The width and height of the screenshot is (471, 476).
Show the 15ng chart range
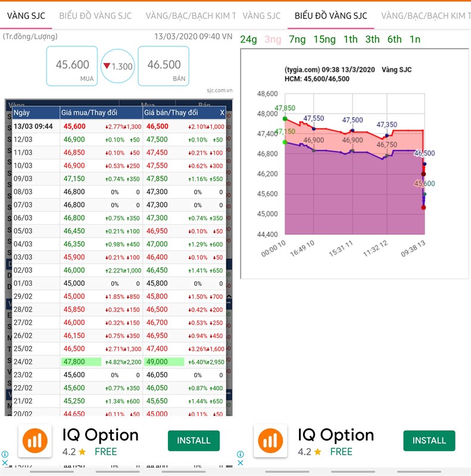pos(325,39)
